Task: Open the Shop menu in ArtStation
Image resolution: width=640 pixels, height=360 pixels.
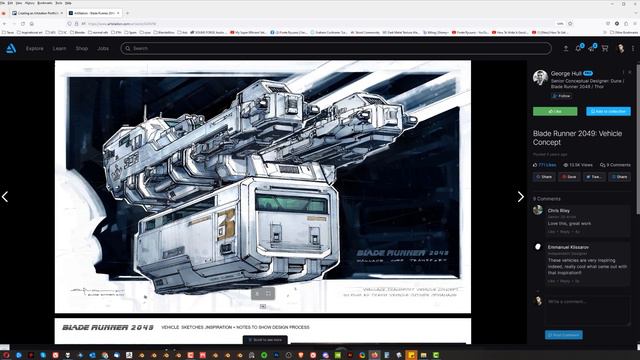Action: (x=82, y=48)
